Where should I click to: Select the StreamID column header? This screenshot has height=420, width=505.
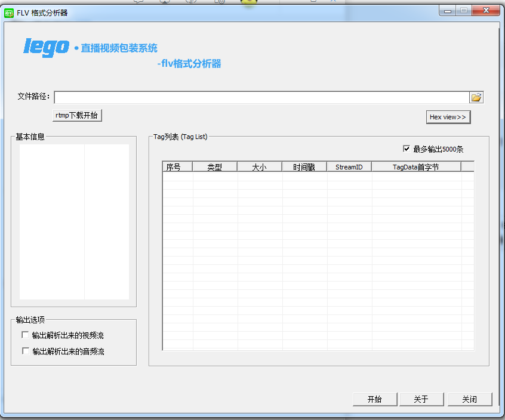tap(349, 166)
